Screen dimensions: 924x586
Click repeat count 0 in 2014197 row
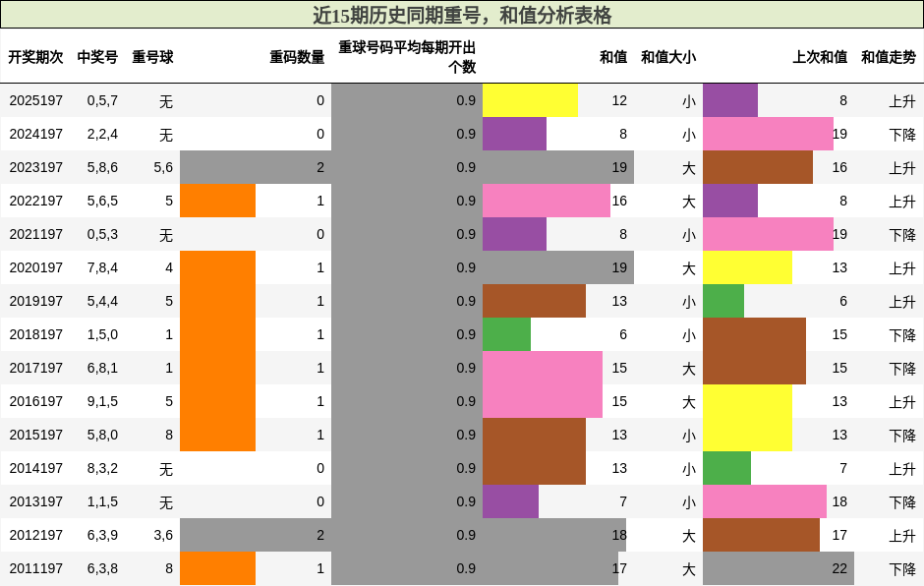(320, 468)
